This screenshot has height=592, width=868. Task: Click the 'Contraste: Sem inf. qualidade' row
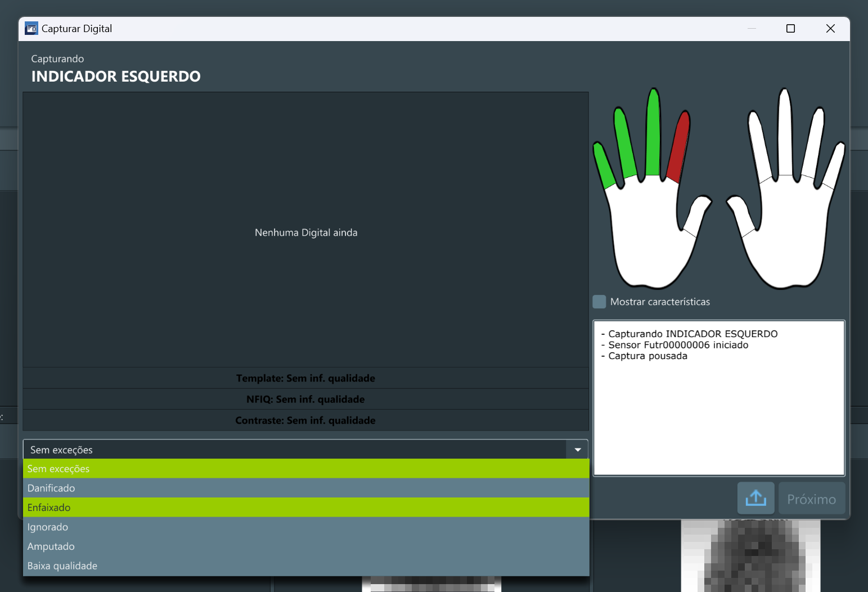click(306, 420)
